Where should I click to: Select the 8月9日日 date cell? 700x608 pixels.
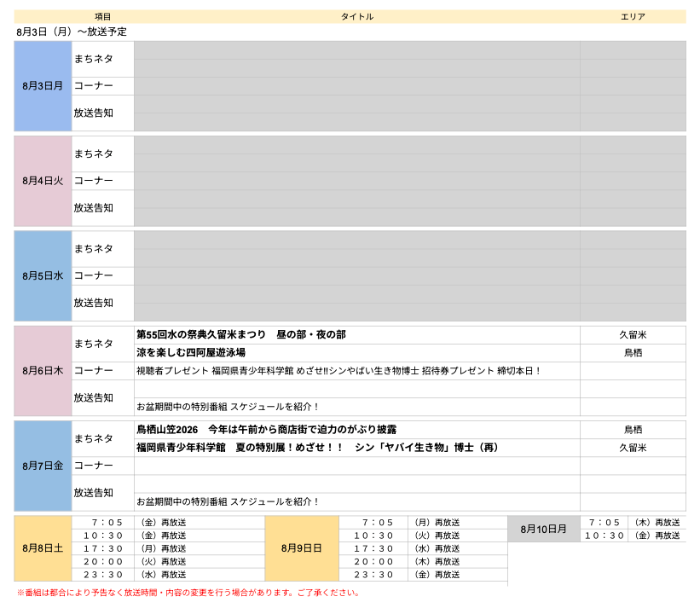(302, 548)
